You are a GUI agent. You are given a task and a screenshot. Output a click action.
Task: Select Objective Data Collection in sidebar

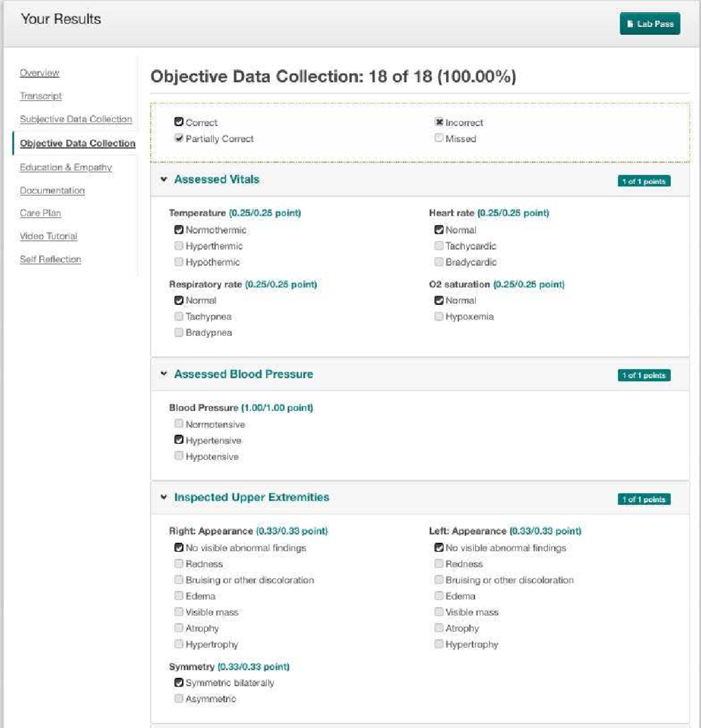[78, 144]
